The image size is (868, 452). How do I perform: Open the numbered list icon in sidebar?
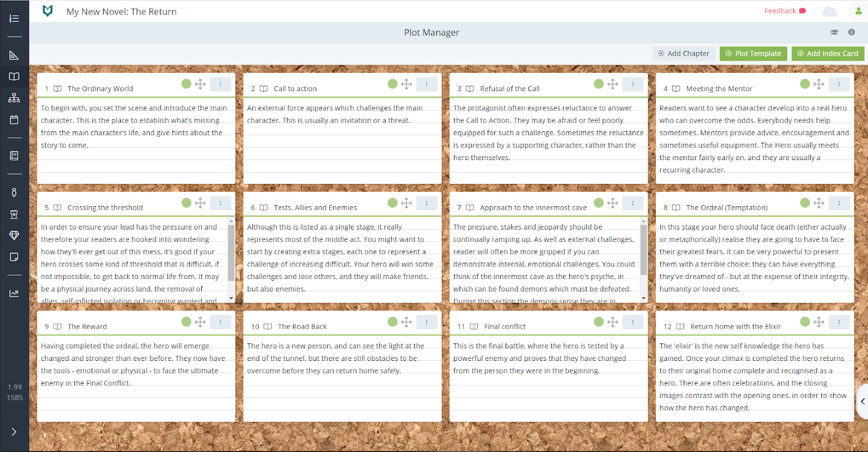(14, 18)
